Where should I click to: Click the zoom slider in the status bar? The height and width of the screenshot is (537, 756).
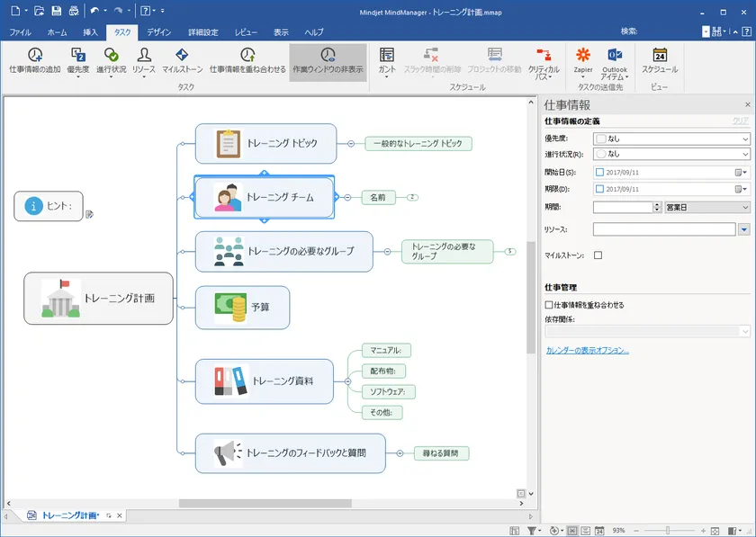[x=669, y=530]
